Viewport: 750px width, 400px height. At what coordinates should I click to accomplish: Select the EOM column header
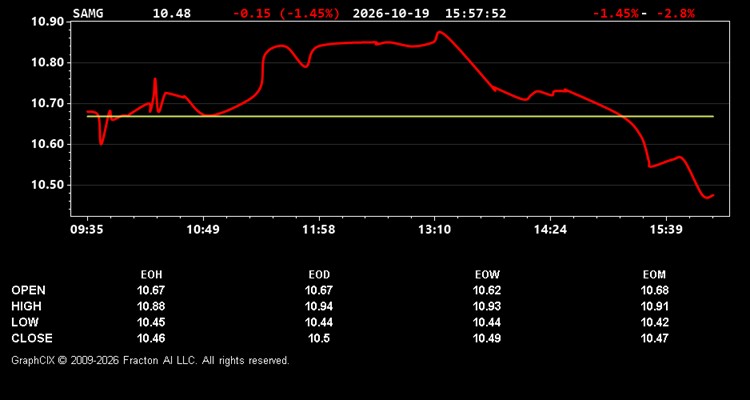point(654,275)
